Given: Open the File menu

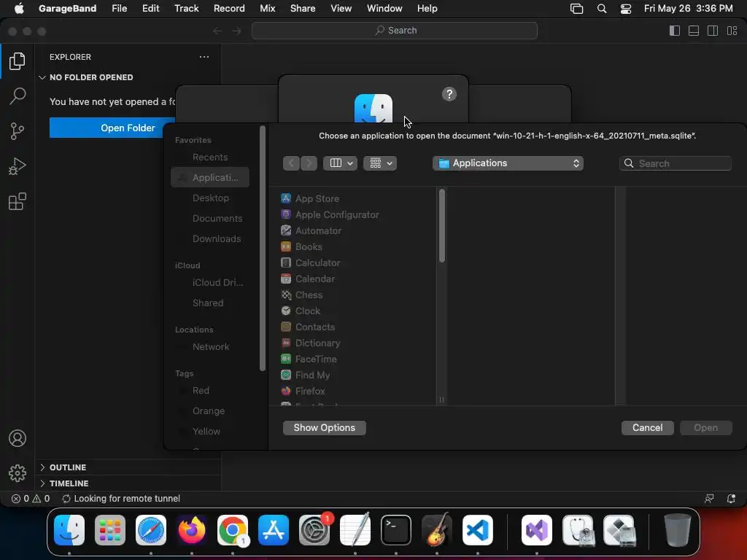Looking at the screenshot, I should pos(119,9).
